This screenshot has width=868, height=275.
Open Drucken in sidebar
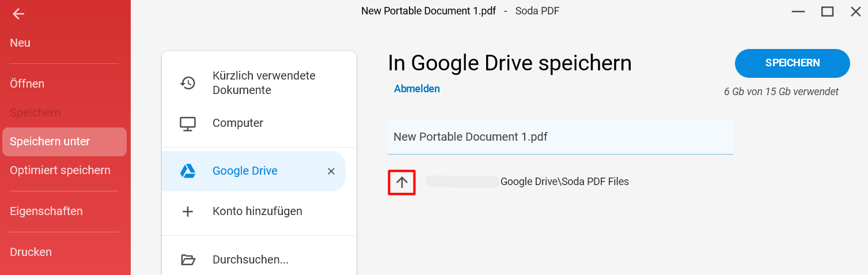click(31, 253)
